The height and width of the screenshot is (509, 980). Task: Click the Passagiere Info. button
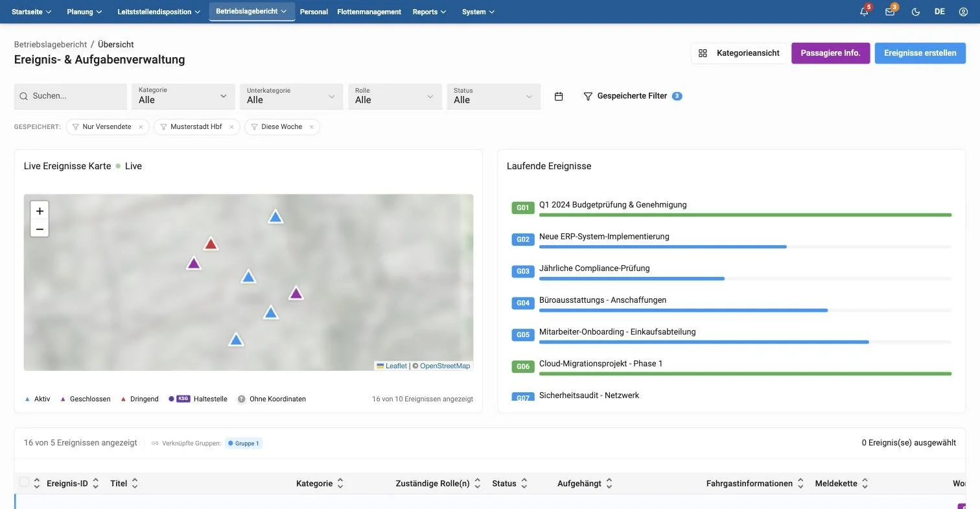pyautogui.click(x=830, y=53)
